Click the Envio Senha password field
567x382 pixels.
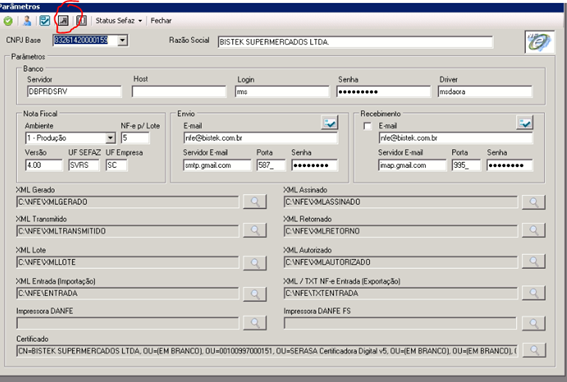coord(315,165)
